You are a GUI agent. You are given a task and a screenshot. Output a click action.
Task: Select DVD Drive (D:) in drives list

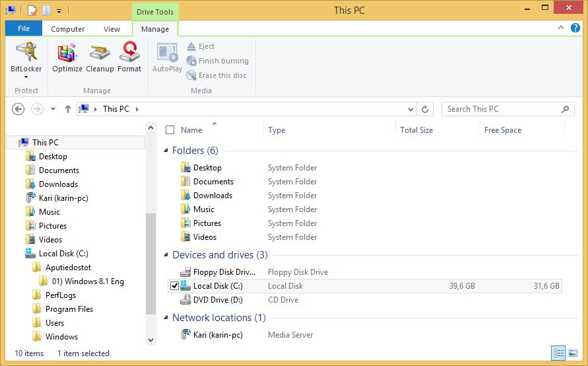(211, 300)
